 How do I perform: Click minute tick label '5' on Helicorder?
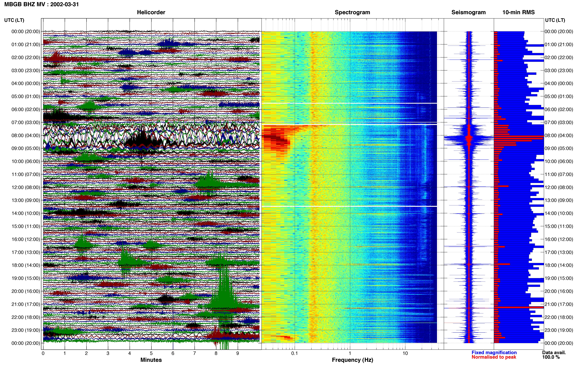tap(151, 353)
